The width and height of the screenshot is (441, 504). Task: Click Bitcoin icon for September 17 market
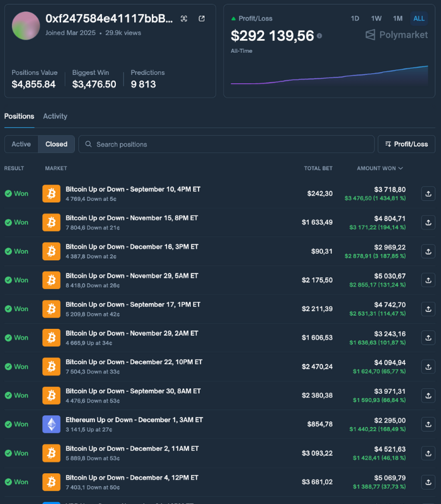click(x=52, y=309)
